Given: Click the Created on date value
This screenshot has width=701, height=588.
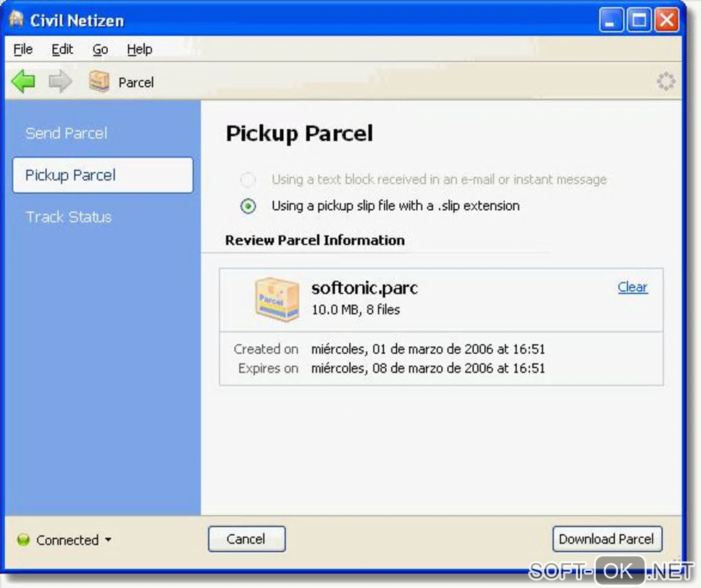Looking at the screenshot, I should 428,349.
